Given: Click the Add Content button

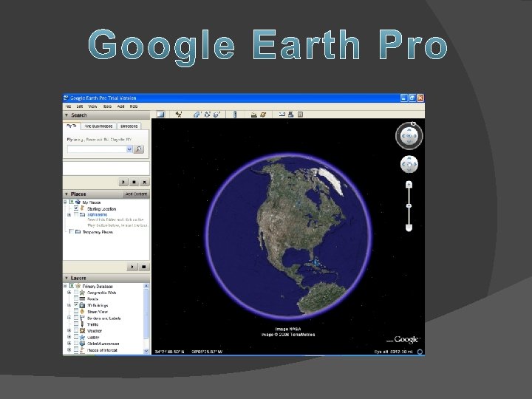Looking at the screenshot, I should point(136,194).
